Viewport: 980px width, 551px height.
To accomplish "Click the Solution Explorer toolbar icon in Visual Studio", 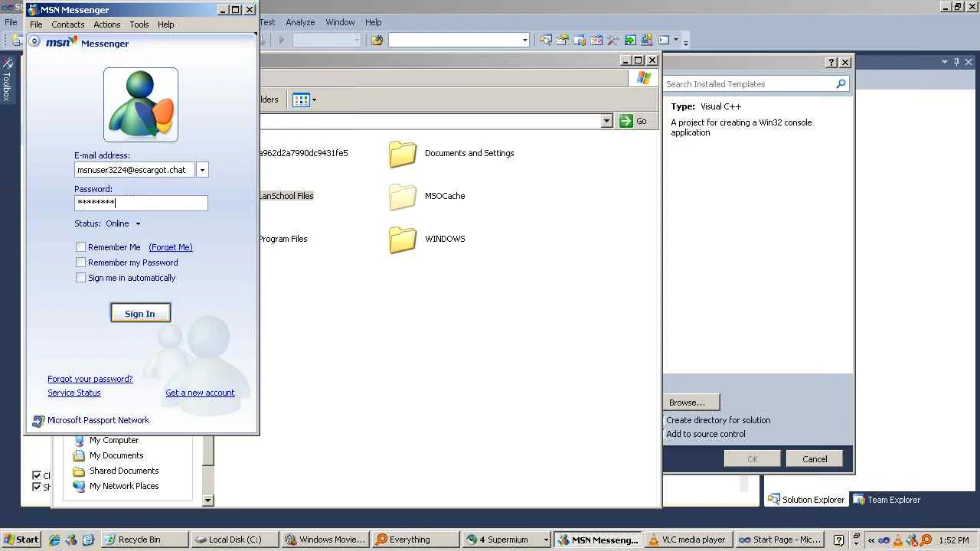I will click(546, 40).
